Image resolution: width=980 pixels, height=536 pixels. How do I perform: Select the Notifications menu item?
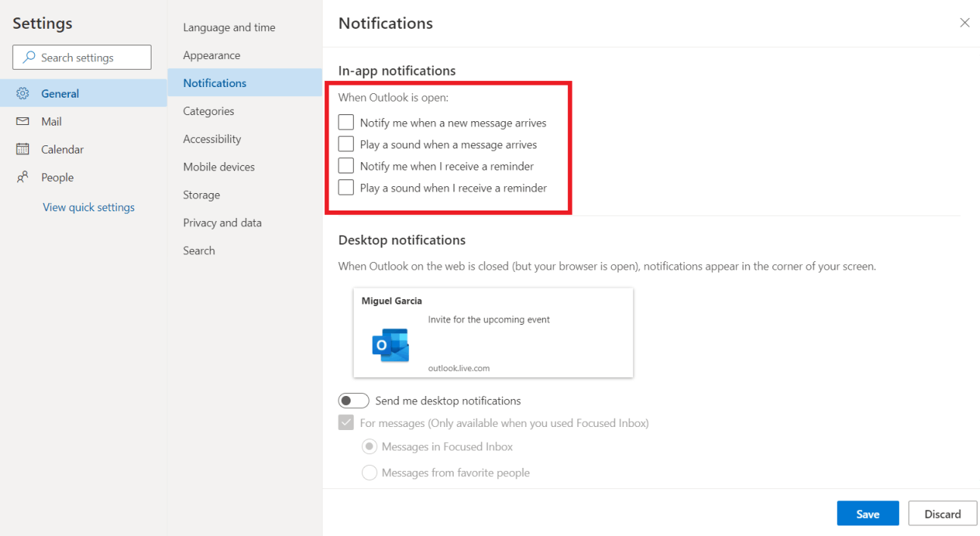245,83
